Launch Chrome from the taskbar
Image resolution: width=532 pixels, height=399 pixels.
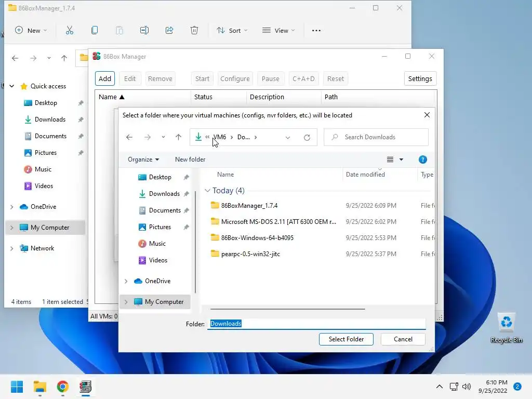[63, 387]
